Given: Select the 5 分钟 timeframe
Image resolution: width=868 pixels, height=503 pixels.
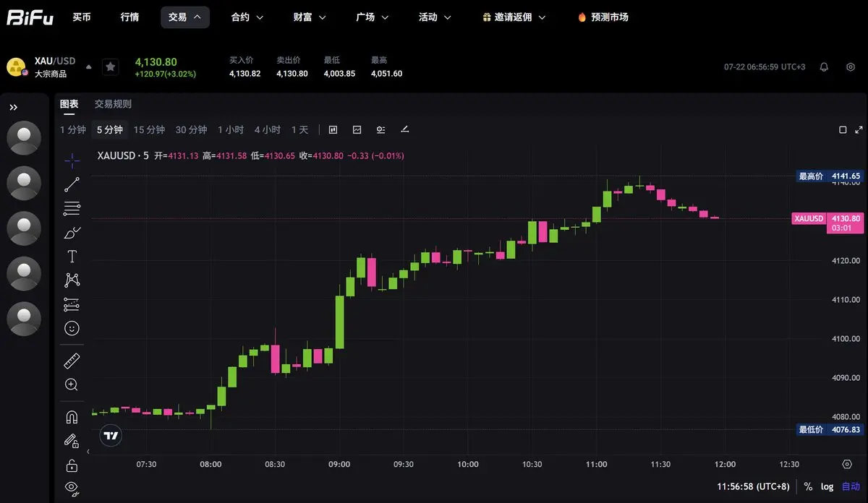Looking at the screenshot, I should pos(110,130).
